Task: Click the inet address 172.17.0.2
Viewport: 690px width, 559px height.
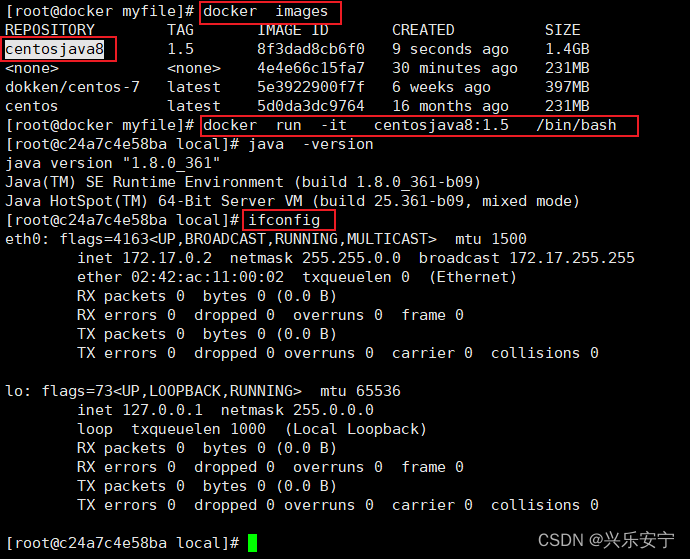Action: (167, 258)
